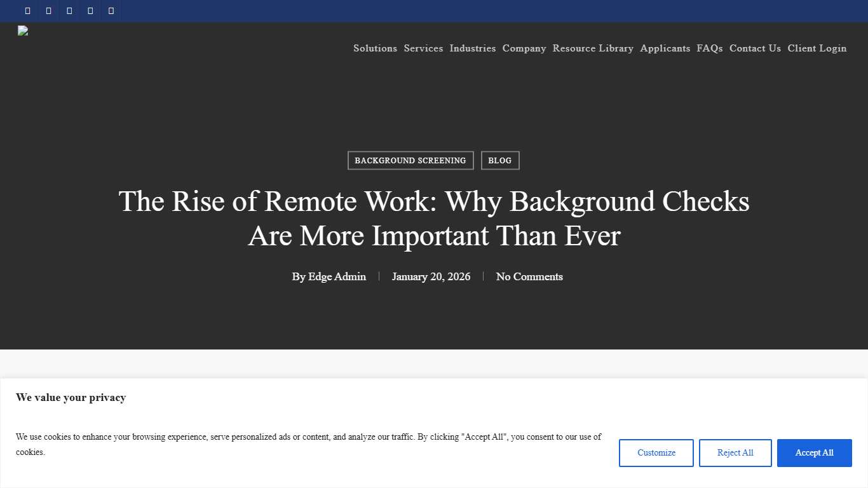This screenshot has width=868, height=488.
Task: Go to Client Login
Action: (x=817, y=48)
